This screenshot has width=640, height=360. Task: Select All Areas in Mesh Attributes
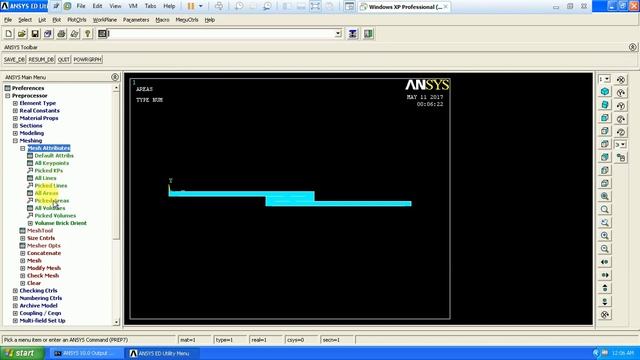tap(47, 193)
